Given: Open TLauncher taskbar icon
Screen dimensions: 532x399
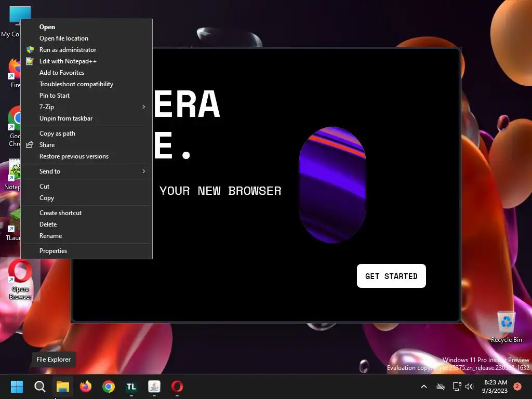Looking at the screenshot, I should 131,387.
